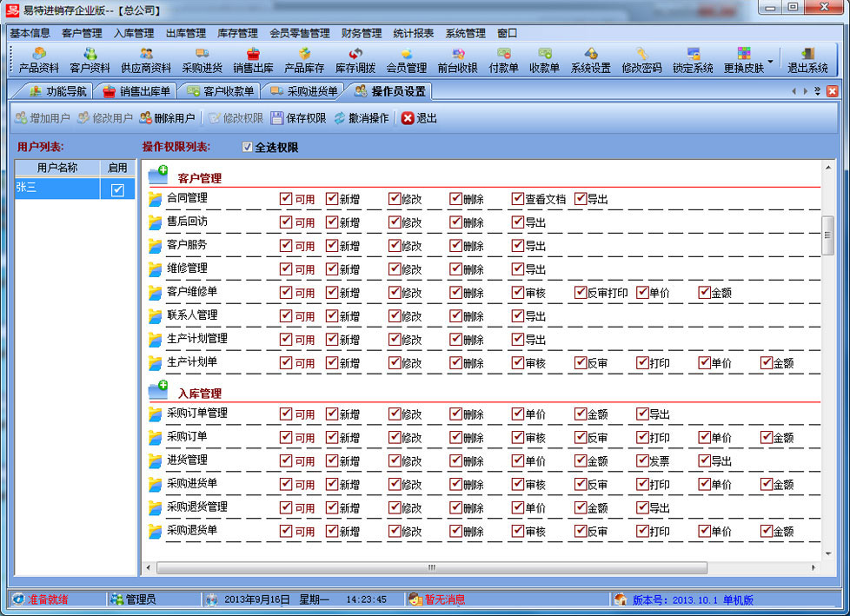This screenshot has width=850, height=616.
Task: Collapse the 入库管理 permission group
Action: 157,391
